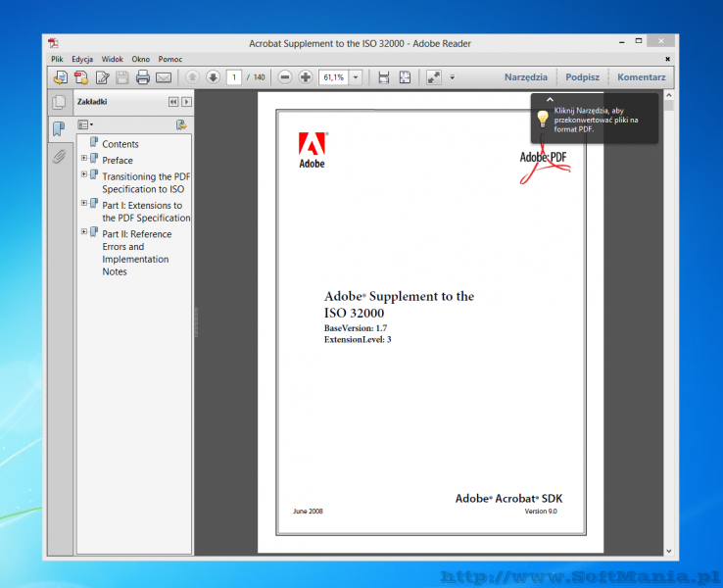Open the Narzędzia pane
Viewport: 723px width, 588px height.
526,77
